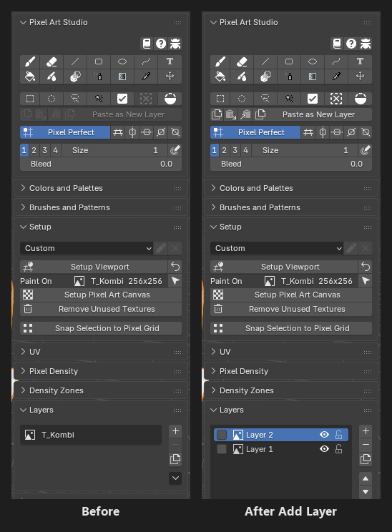Screen dimensions: 392x532
Task: Select brush preset 2 in Before panel
Action: tap(34, 150)
